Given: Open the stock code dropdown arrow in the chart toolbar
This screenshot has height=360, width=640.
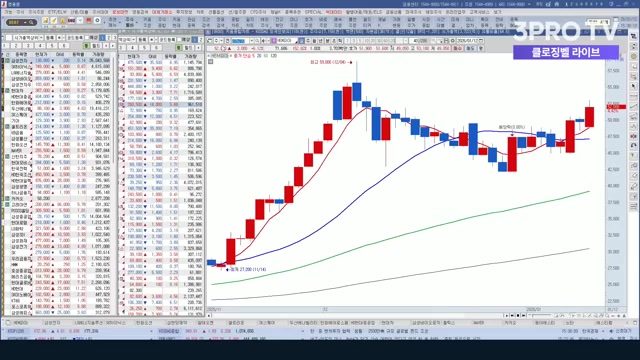Looking at the screenshot, I should (x=251, y=41).
